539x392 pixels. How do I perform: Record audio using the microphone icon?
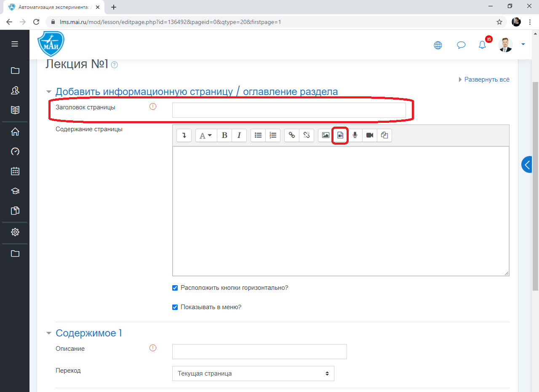[355, 135]
